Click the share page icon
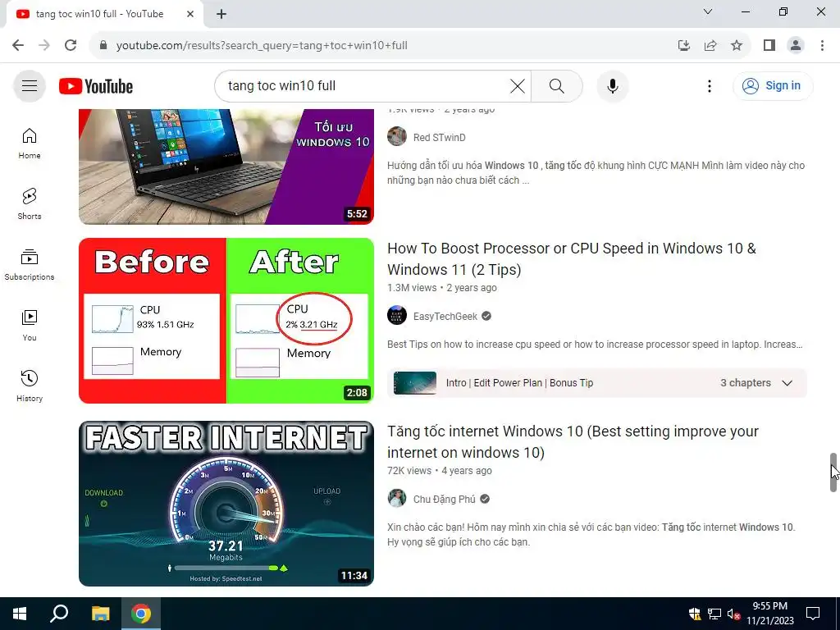840x630 pixels. coord(710,46)
